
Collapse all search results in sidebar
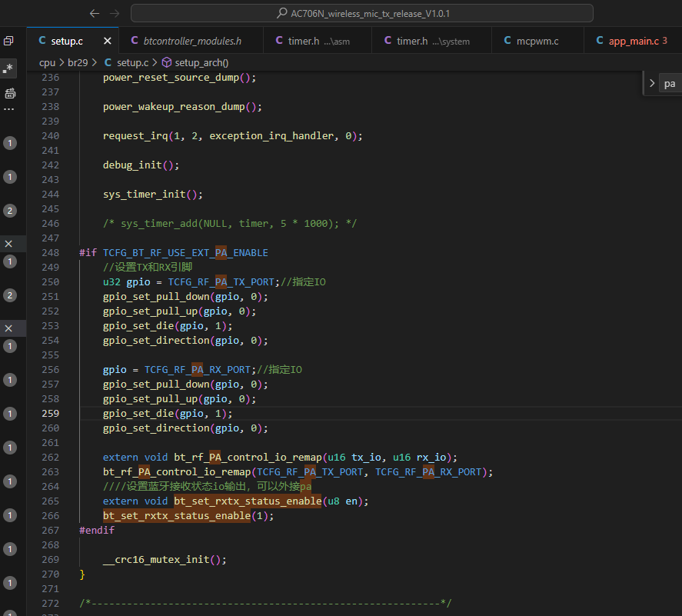coord(8,41)
